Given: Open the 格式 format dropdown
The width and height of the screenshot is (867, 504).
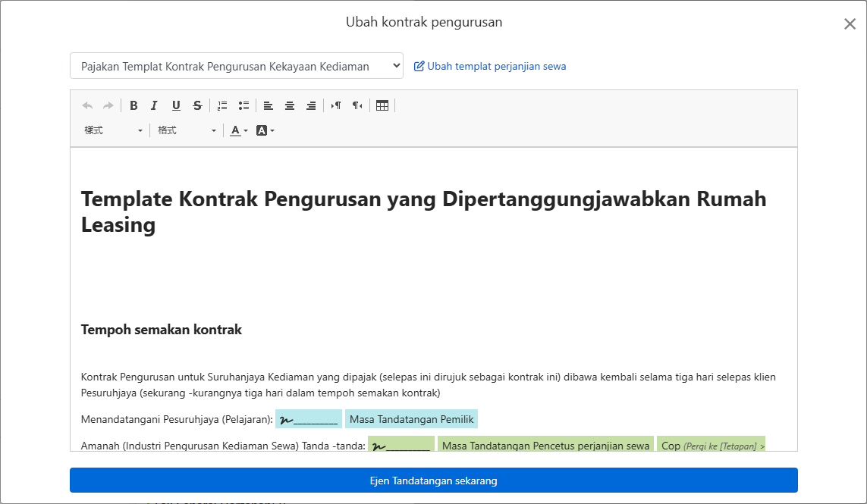Looking at the screenshot, I should [187, 130].
